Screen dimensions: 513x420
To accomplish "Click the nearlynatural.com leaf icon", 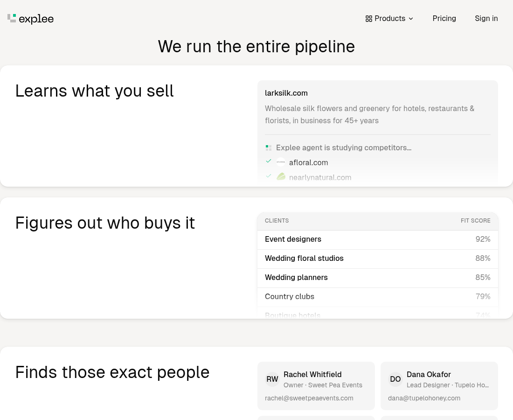I will (x=281, y=177).
